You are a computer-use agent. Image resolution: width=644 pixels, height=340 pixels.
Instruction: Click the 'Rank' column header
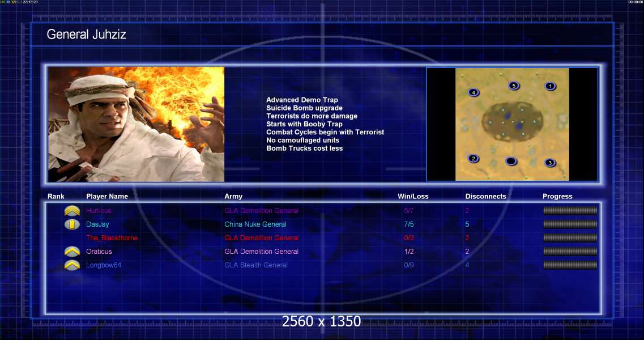(x=56, y=197)
